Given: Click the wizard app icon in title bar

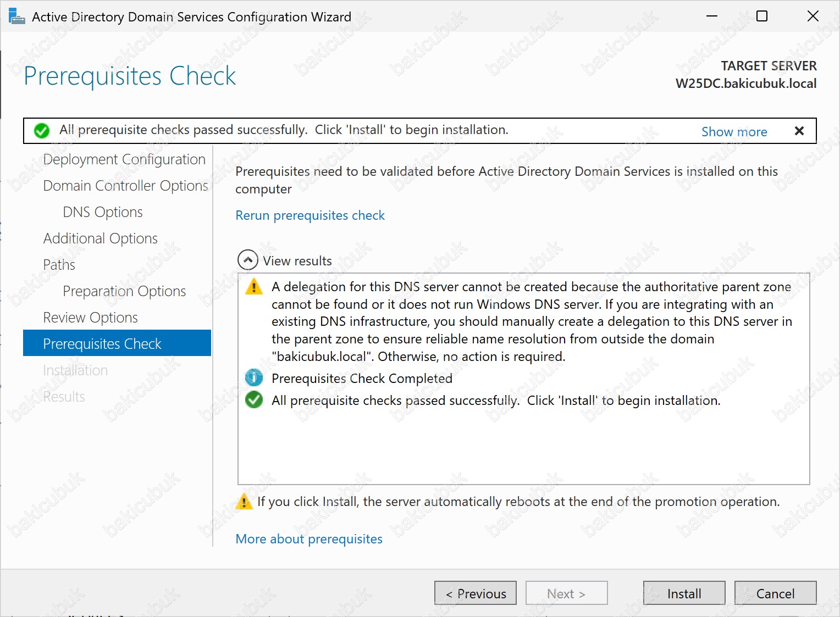Looking at the screenshot, I should 16,16.
